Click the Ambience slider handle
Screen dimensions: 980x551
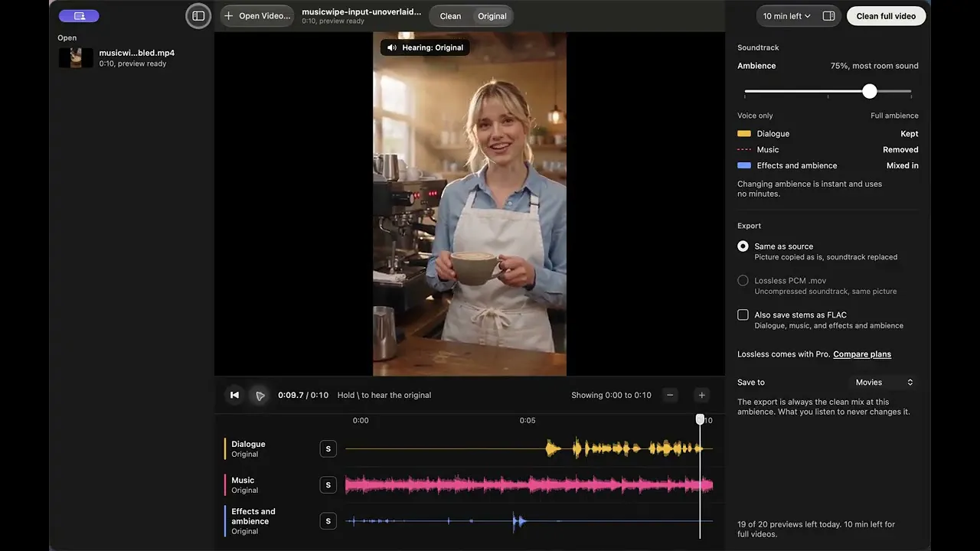tap(870, 91)
